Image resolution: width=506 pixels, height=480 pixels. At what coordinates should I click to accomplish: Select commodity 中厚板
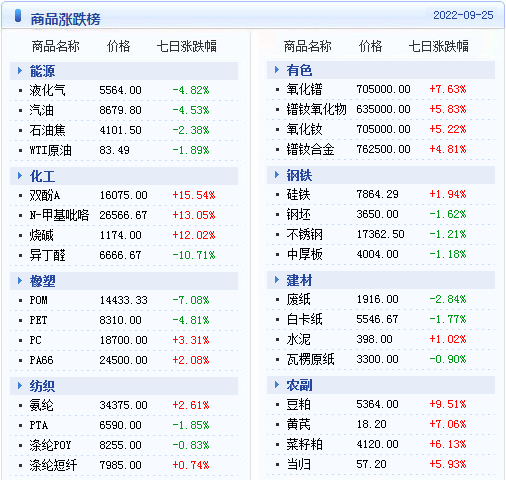[x=304, y=254]
